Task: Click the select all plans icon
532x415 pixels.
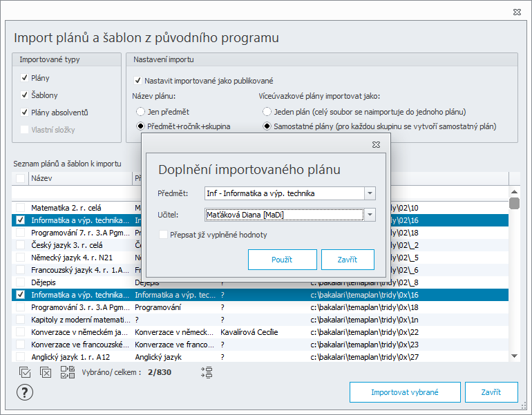Action: coord(25,372)
